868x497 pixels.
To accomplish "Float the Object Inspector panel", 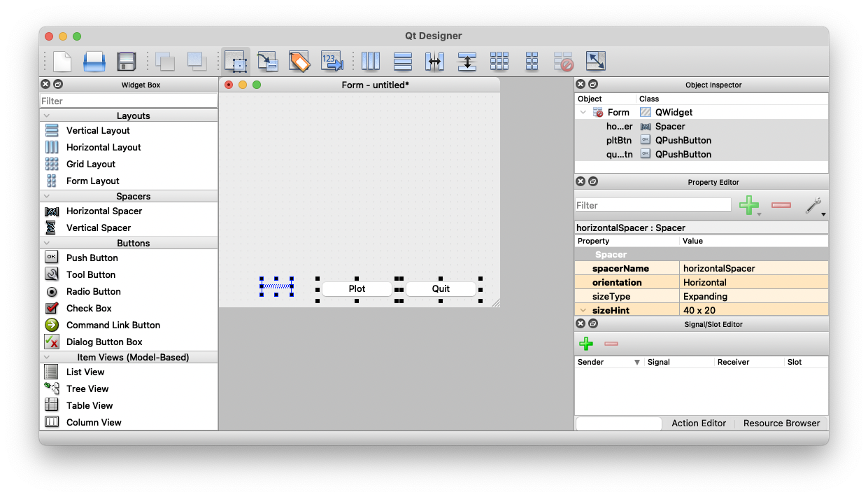I will (592, 84).
